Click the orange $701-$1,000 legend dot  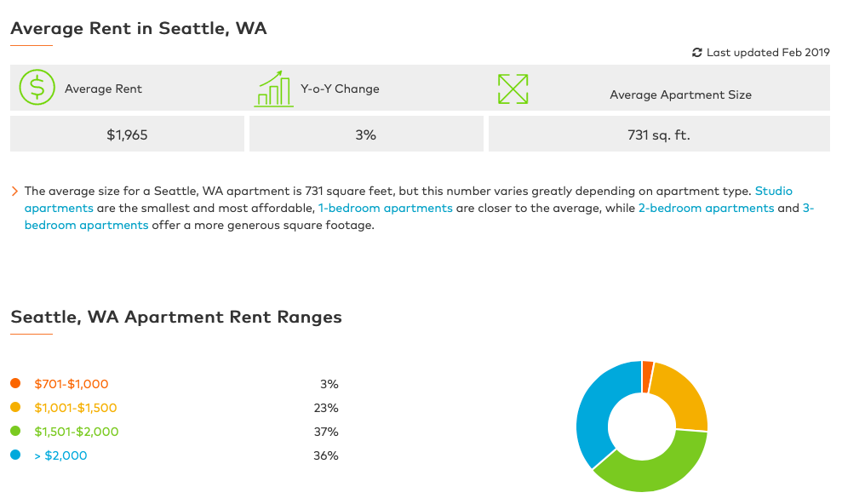coord(15,384)
